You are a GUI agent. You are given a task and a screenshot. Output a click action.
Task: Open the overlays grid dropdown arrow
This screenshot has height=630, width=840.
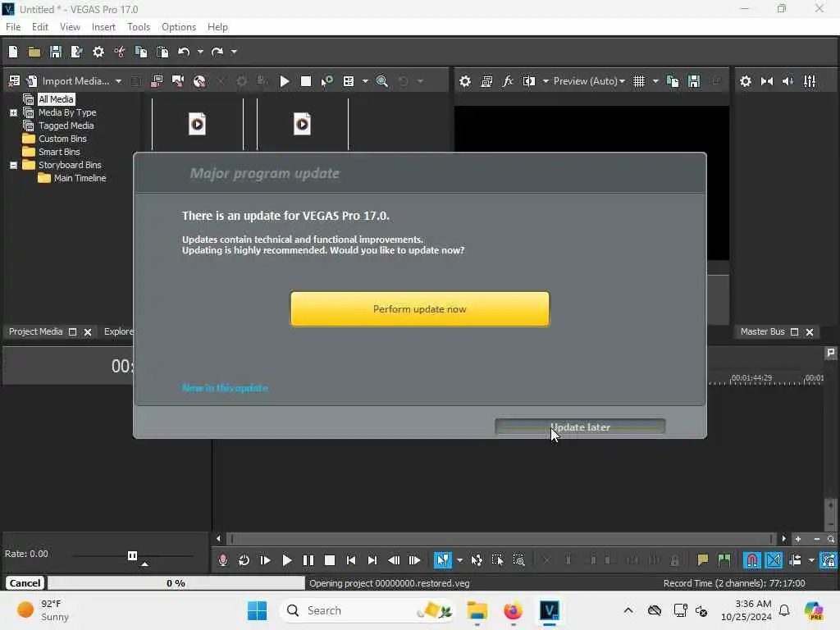[x=655, y=81]
